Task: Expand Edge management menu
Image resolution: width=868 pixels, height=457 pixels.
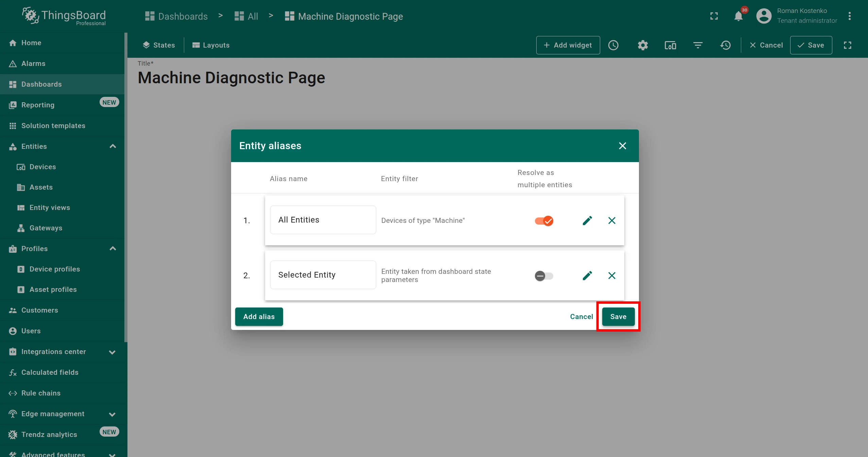Action: [x=112, y=414]
